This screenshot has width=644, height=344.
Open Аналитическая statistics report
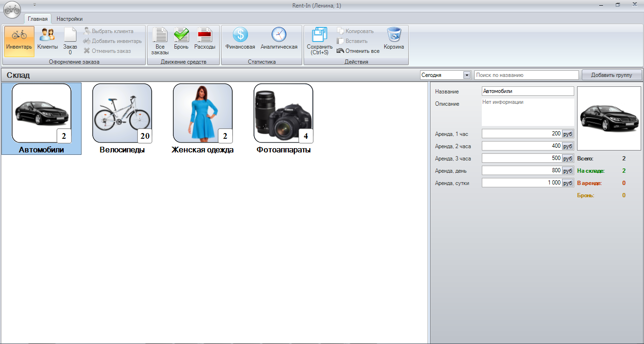click(x=279, y=41)
